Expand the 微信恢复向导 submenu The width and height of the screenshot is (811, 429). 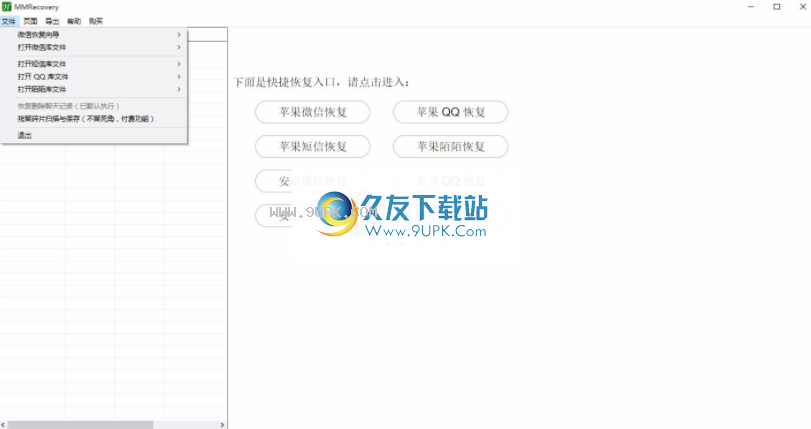(x=94, y=35)
